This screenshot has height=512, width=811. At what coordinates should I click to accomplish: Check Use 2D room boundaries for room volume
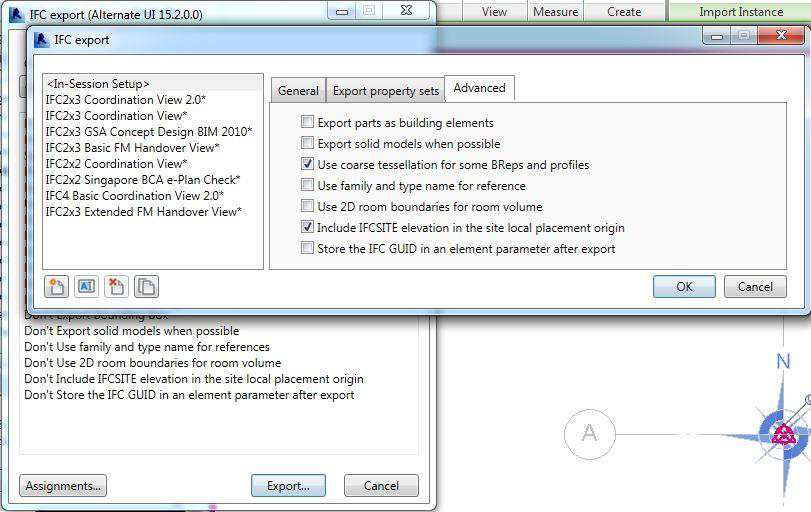(307, 206)
